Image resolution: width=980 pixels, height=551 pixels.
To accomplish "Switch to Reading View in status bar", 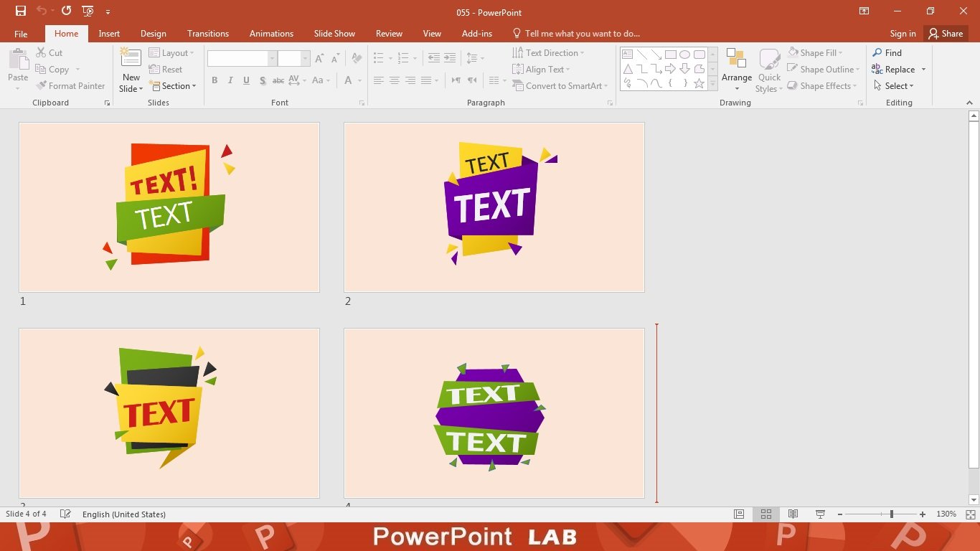I will [x=793, y=514].
